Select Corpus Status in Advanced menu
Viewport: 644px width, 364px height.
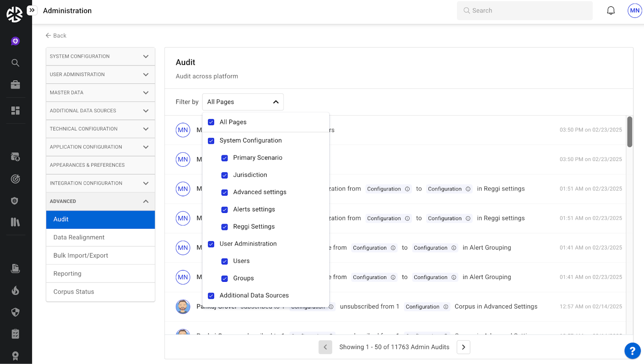pos(74,292)
